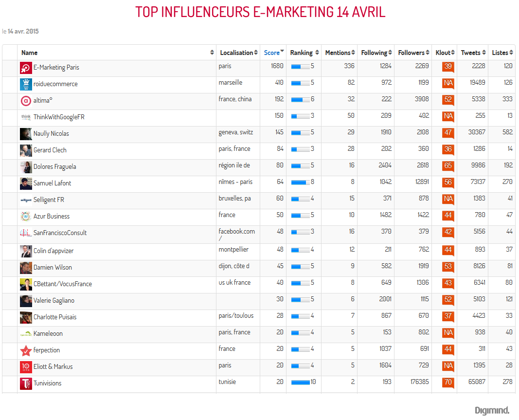Select the listes value 582

507,132
